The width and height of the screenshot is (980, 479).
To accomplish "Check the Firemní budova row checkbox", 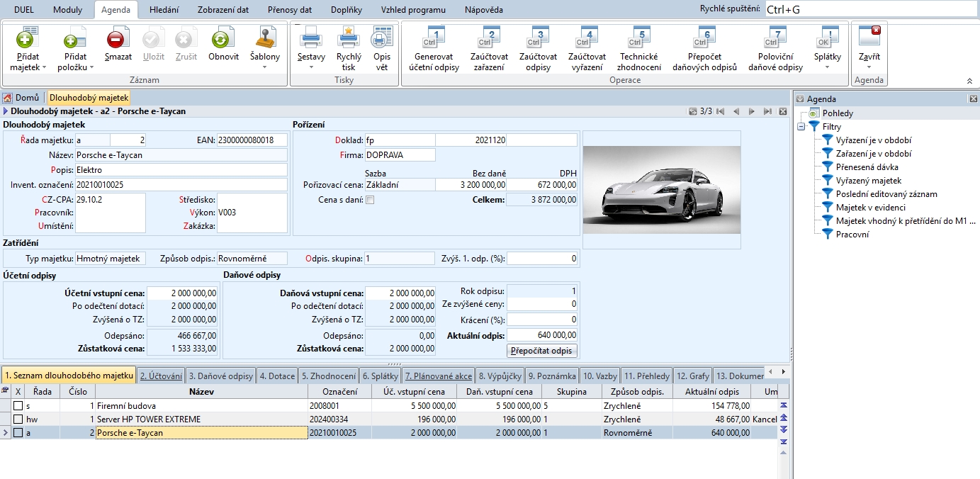I will click(x=18, y=406).
